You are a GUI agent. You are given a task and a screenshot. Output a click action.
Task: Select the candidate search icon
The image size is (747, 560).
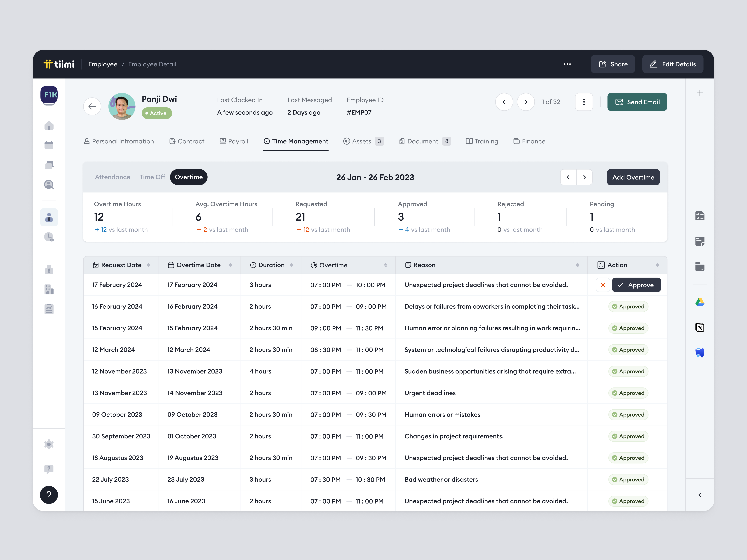[x=49, y=185]
